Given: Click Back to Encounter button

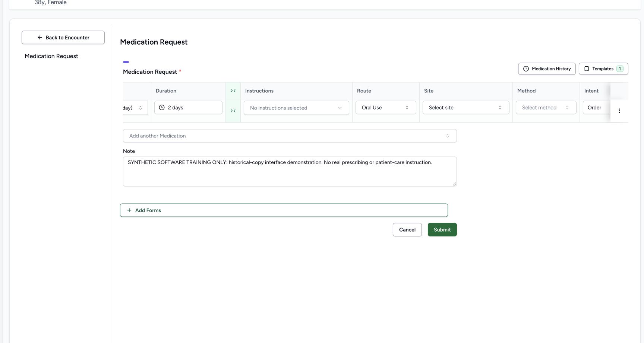Looking at the screenshot, I should (x=63, y=38).
